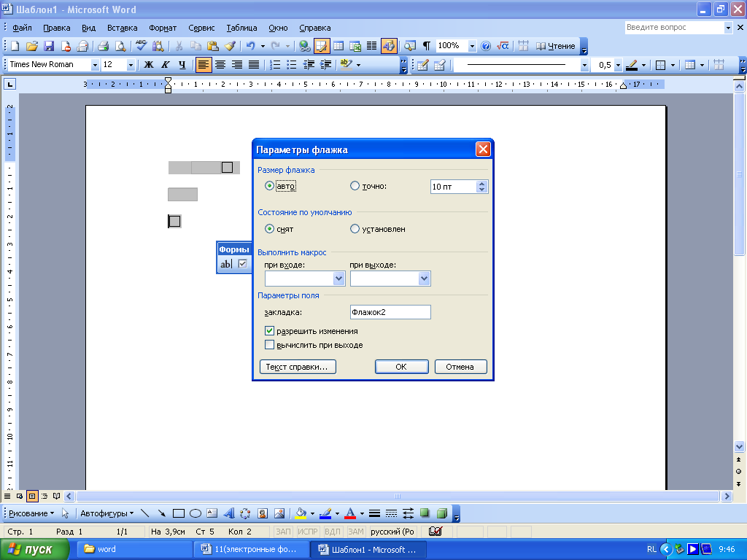Pick font color 'A' on drawing toolbar
Image resolution: width=747 pixels, height=560 pixels.
pos(350,513)
